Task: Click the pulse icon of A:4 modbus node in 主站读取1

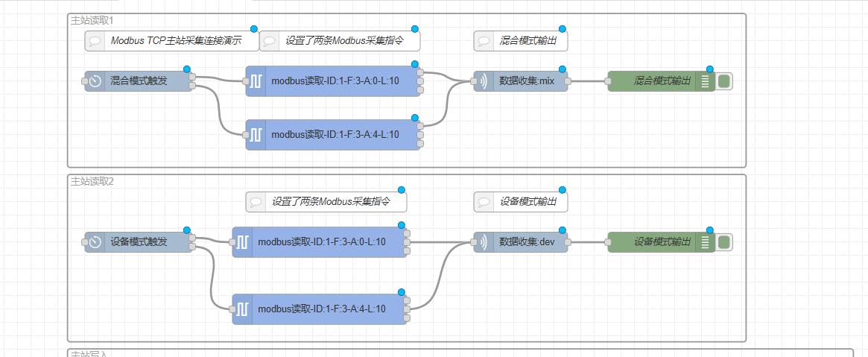Action: pyautogui.click(x=256, y=135)
